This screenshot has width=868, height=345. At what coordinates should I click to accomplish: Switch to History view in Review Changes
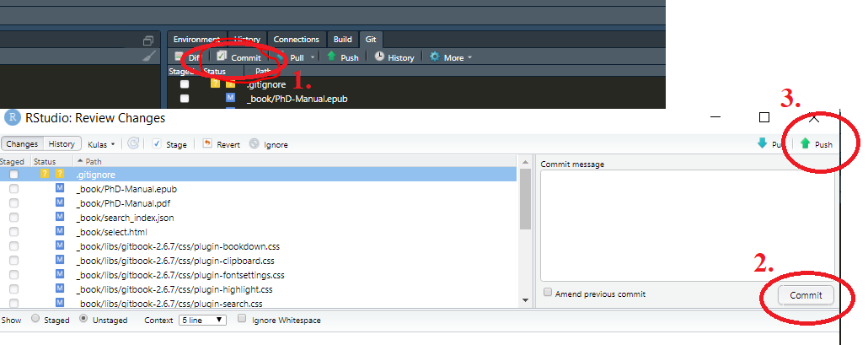(62, 144)
